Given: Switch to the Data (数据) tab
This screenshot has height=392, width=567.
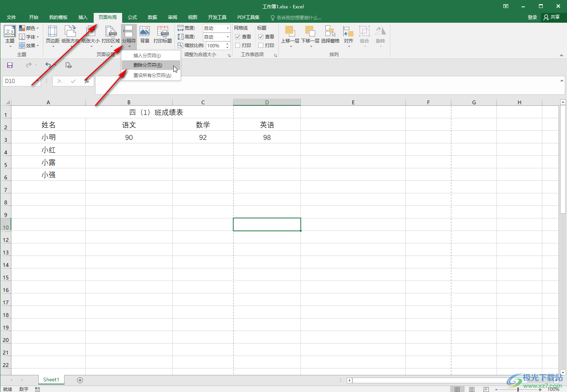Looking at the screenshot, I should 152,17.
